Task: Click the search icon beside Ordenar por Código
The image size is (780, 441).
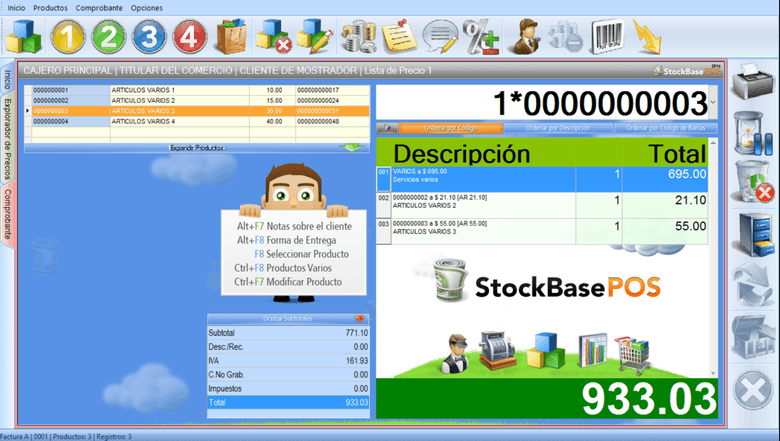Action: pos(387,128)
